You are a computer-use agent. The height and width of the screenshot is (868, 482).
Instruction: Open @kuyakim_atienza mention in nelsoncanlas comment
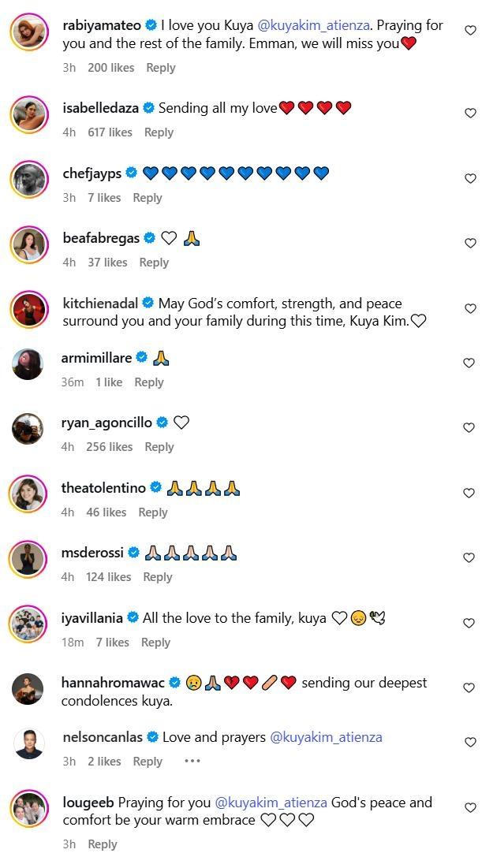[326, 738]
